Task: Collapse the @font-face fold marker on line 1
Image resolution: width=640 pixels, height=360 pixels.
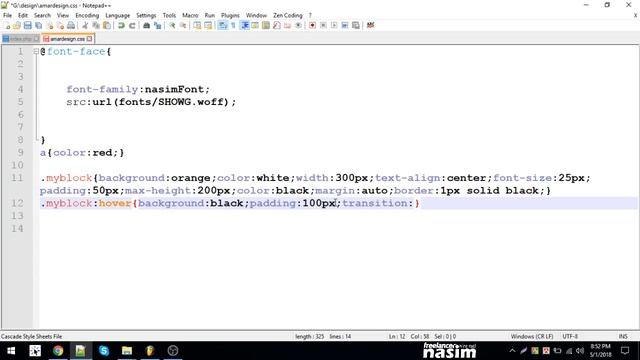Action: (36, 51)
